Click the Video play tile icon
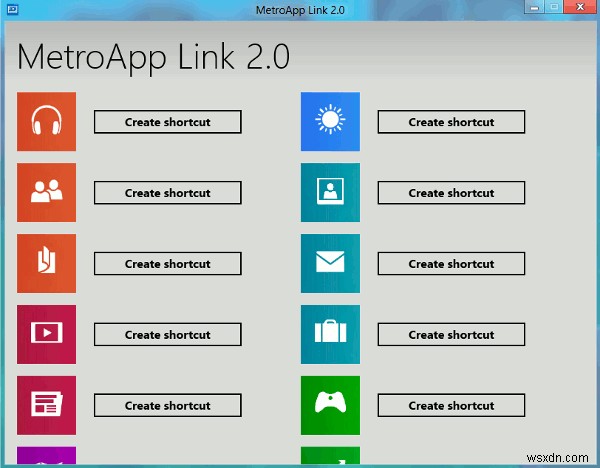600x468 pixels. click(x=46, y=334)
